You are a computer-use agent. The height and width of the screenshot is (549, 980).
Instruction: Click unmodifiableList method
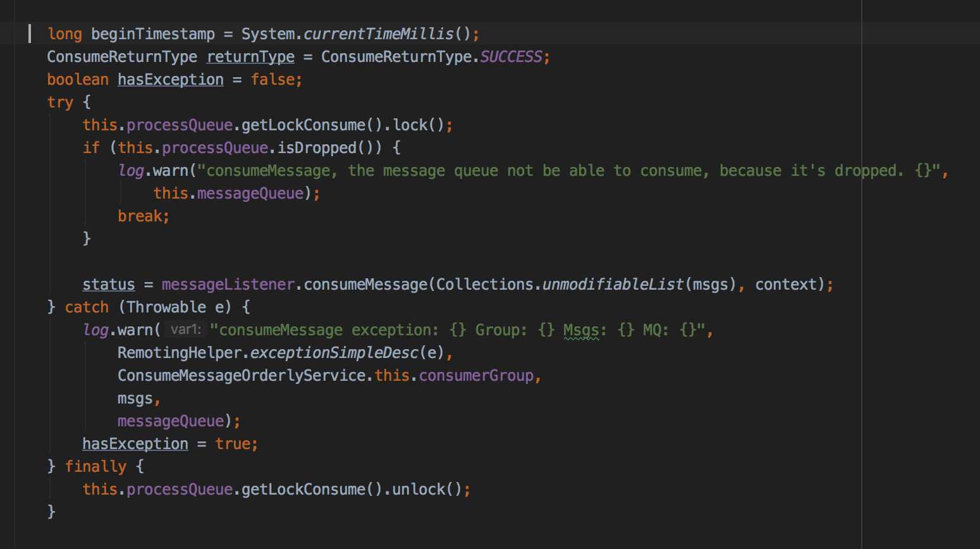[613, 285]
